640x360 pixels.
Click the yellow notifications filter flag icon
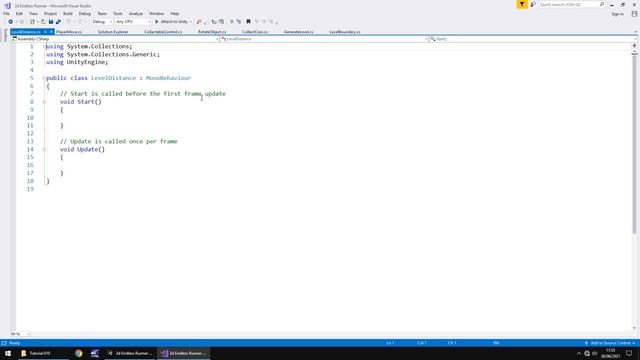522,4
